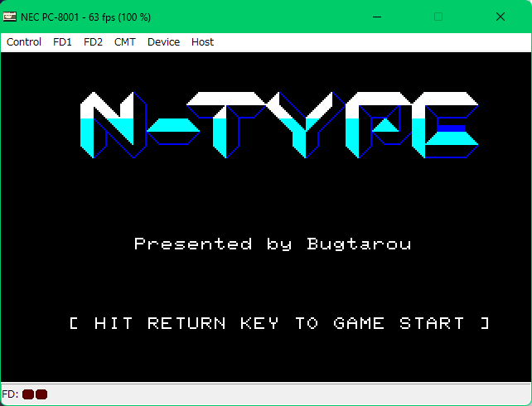Click the maximize window button
The height and width of the screenshot is (406, 532).
tap(438, 17)
